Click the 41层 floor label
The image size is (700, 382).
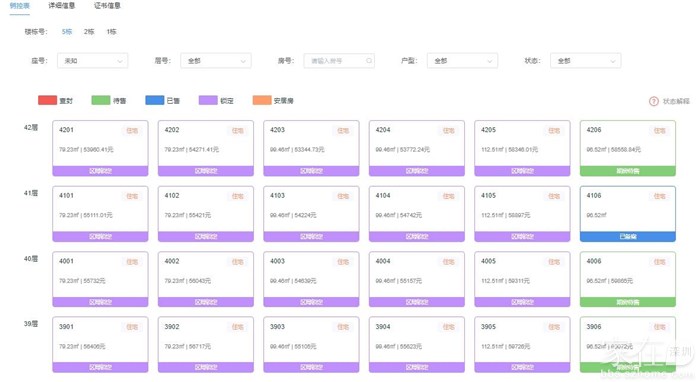(31, 193)
